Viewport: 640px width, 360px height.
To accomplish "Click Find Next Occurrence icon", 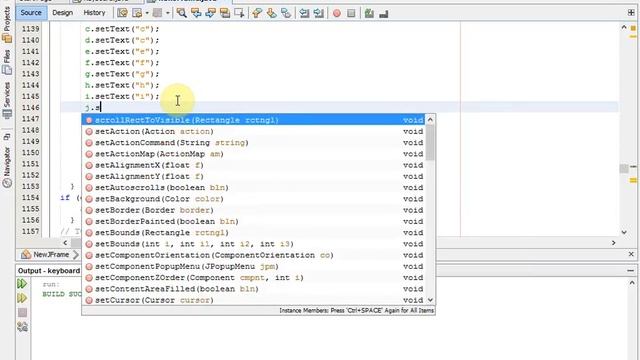I will (x=211, y=13).
